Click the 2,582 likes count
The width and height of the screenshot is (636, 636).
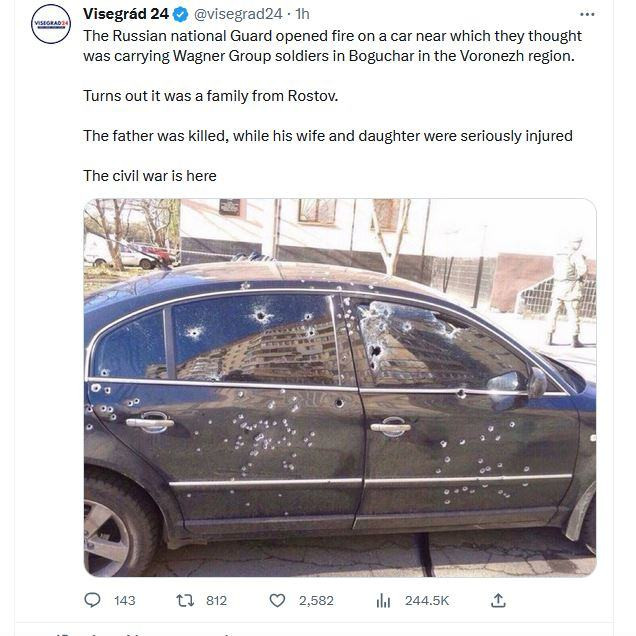tap(316, 600)
